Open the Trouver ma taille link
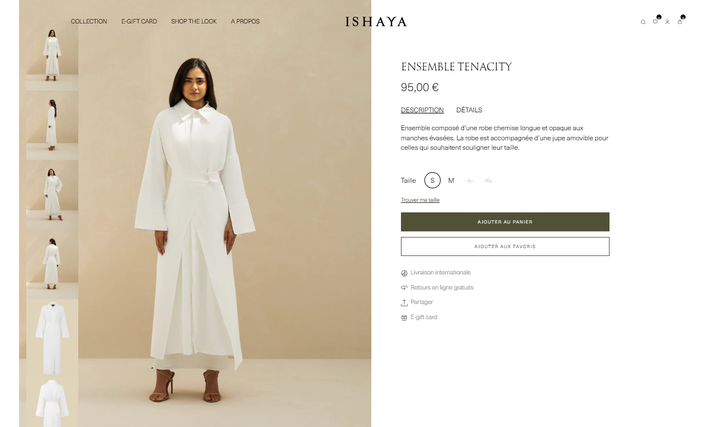718x427 pixels. coord(420,200)
